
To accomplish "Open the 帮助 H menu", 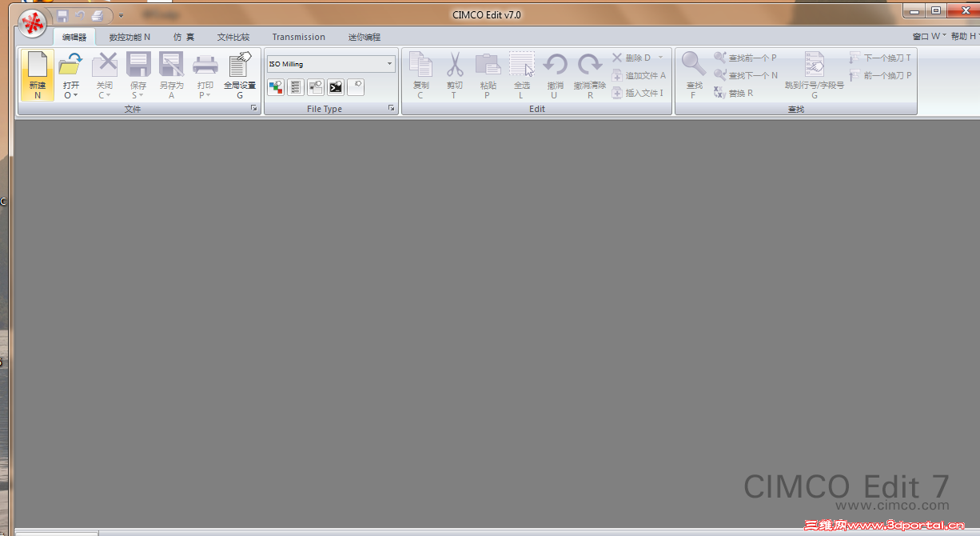I will [x=965, y=36].
